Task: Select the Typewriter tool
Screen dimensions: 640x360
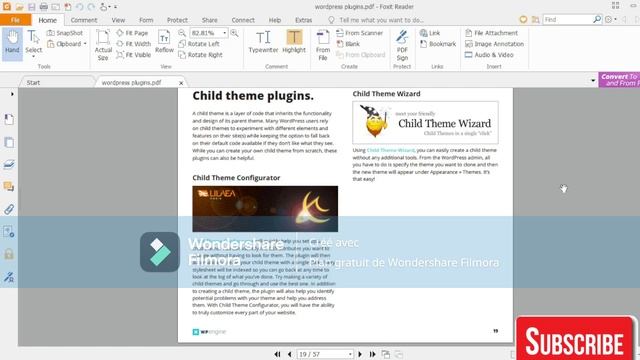Action: click(263, 42)
